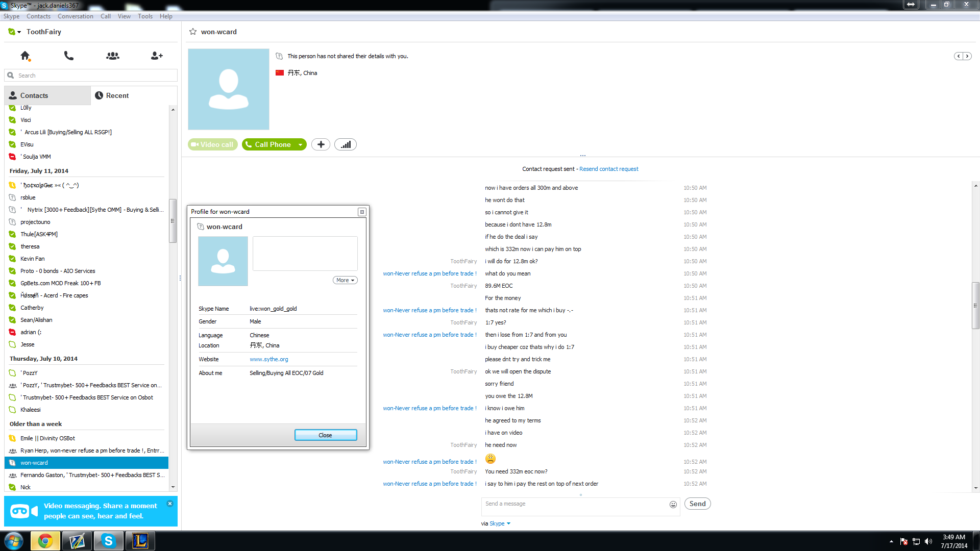Expand the status dropdown beside ToothFairy
Image resolution: width=980 pixels, height=551 pixels.
point(19,32)
